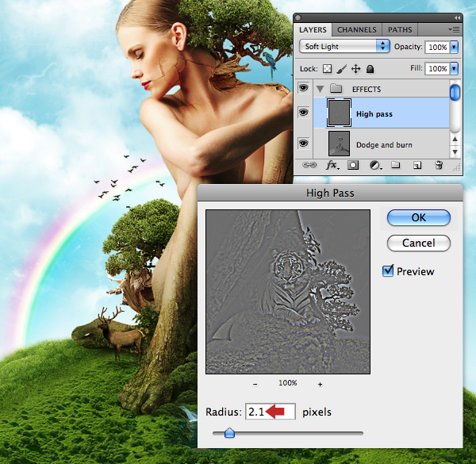
Task: Zoom in the High Pass preview
Action: pos(320,384)
